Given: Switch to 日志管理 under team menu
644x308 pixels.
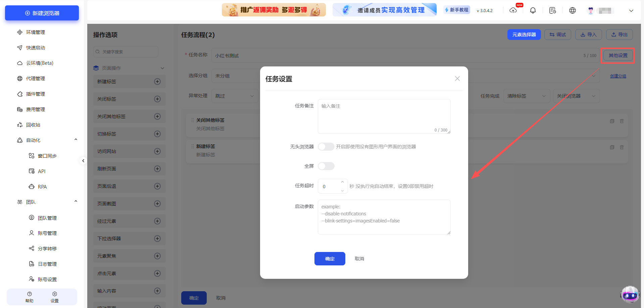Looking at the screenshot, I should coord(47,264).
